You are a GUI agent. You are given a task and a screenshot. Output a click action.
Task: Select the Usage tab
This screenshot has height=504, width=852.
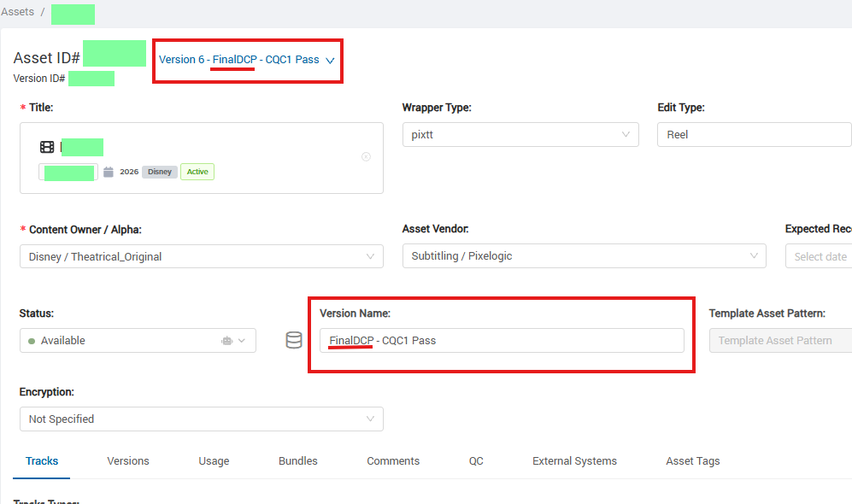[214, 461]
